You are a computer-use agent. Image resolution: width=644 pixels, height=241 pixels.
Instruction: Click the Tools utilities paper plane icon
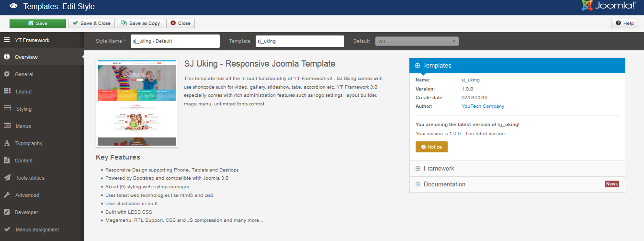click(7, 178)
